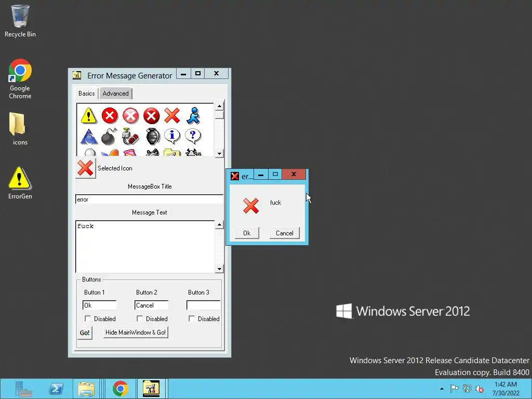This screenshot has height=399, width=532.
Task: Select the dynamite detonator plunger icon
Action: [130, 137]
